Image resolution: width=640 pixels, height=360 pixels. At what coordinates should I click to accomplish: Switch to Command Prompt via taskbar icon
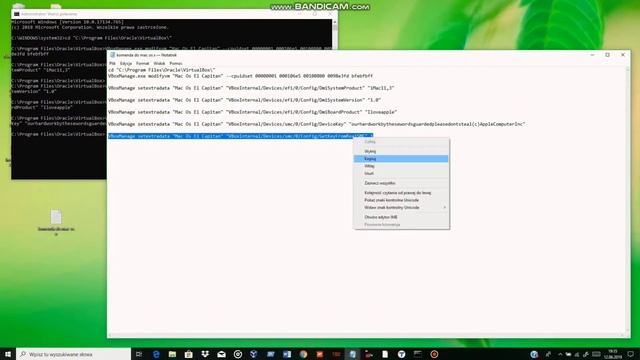click(418, 354)
